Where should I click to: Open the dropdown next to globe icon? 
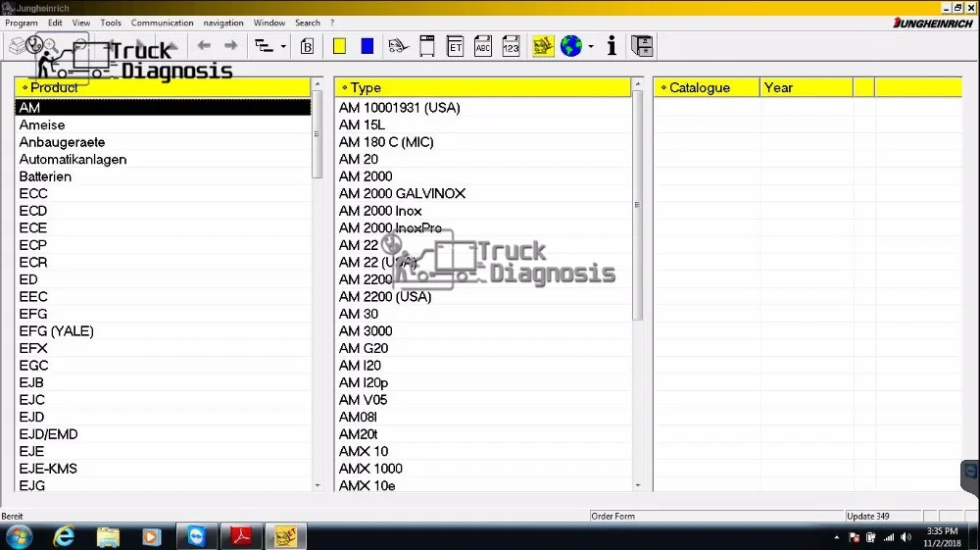(591, 46)
